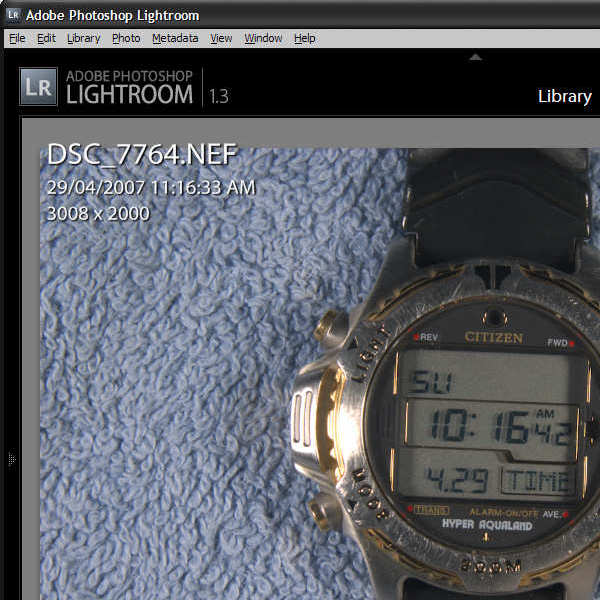This screenshot has width=600, height=600.
Task: Open the Metadata menu
Action: pos(175,38)
